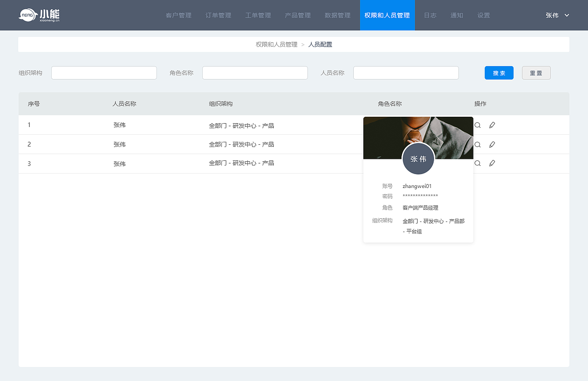Image resolution: width=588 pixels, height=381 pixels.
Task: Open the view details magnifier for row 1
Action: [477, 125]
